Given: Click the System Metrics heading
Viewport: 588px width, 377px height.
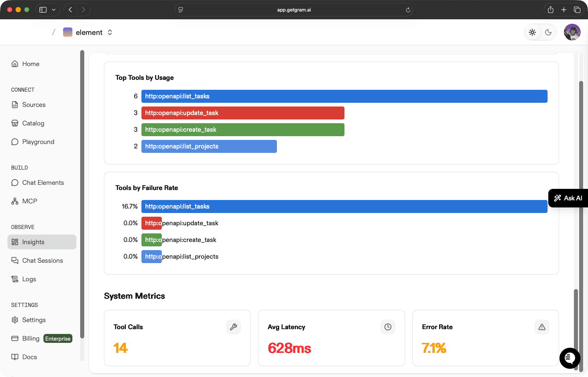Looking at the screenshot, I should 134,296.
